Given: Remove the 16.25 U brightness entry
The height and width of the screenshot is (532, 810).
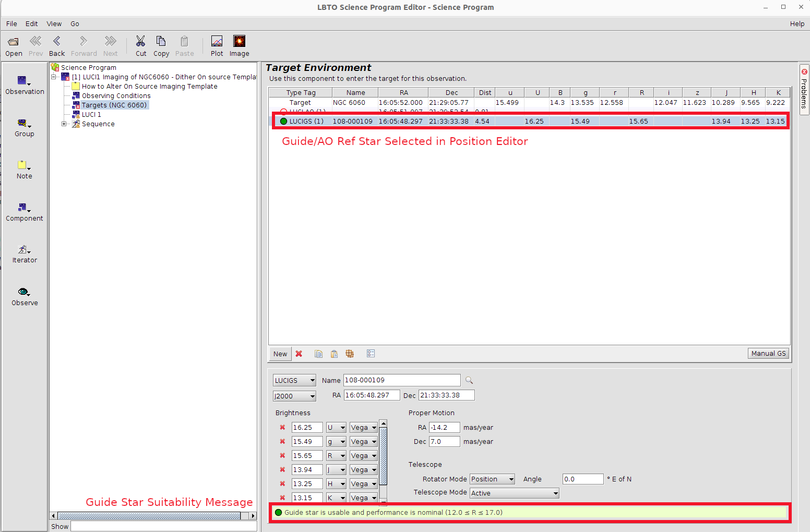Looking at the screenshot, I should (282, 428).
